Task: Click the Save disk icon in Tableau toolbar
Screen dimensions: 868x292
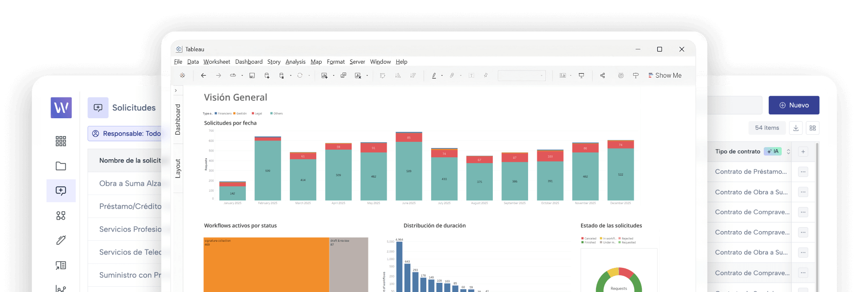Action: [252, 75]
